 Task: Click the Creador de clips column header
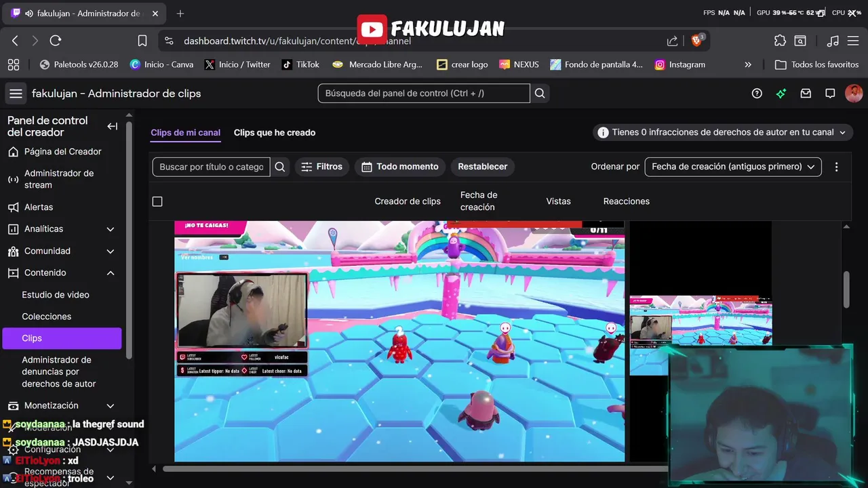coord(408,201)
